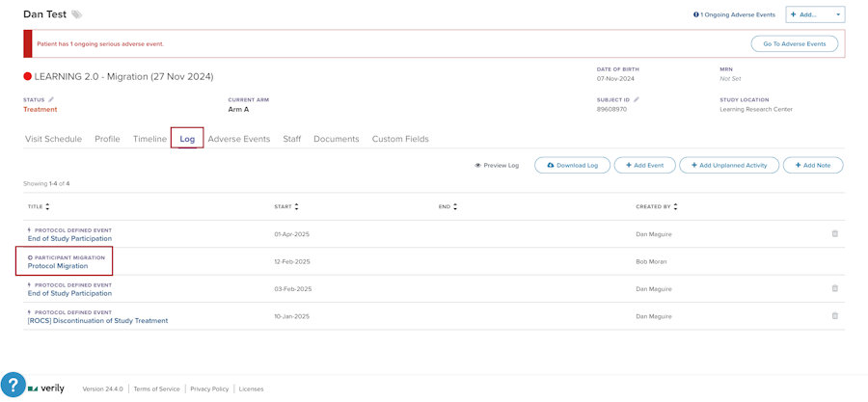Click Learning Research Center study location

coord(756,110)
